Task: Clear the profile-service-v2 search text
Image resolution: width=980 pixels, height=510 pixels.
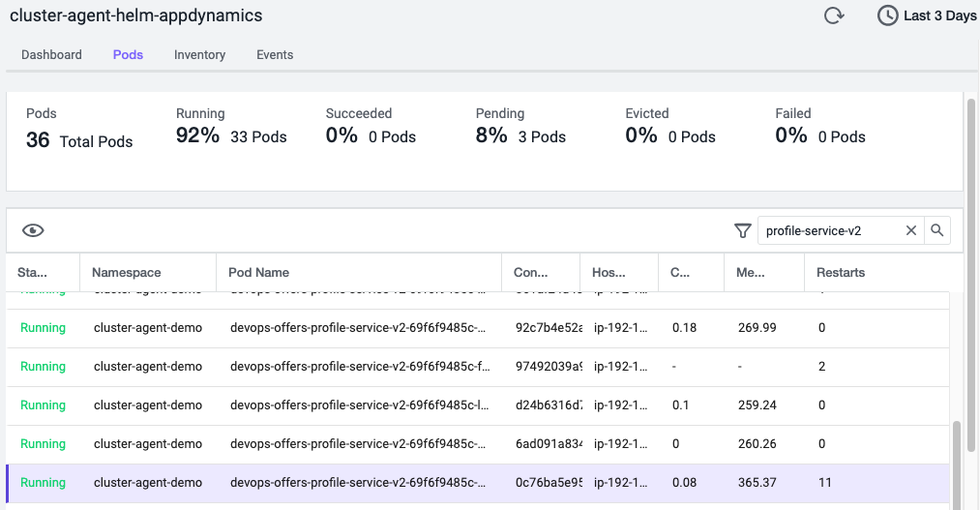Action: point(910,230)
